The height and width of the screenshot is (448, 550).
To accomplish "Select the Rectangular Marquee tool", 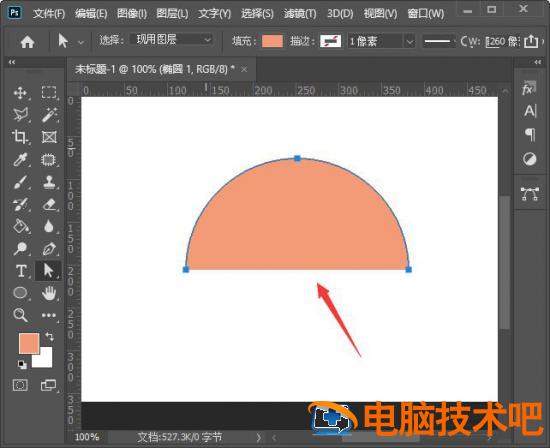I will [x=49, y=93].
